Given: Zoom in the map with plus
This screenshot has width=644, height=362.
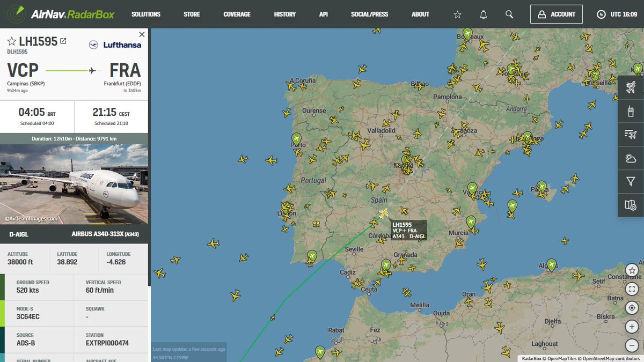Looking at the screenshot, I should point(632,326).
